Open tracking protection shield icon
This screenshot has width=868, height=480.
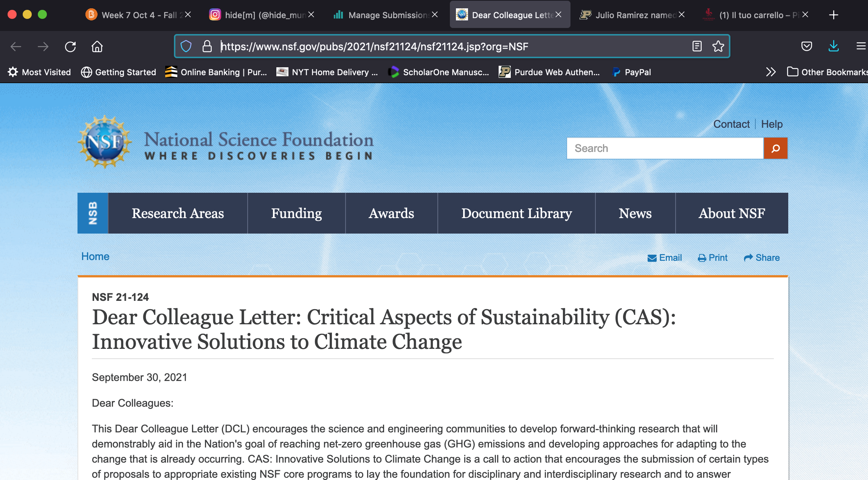[x=186, y=46]
